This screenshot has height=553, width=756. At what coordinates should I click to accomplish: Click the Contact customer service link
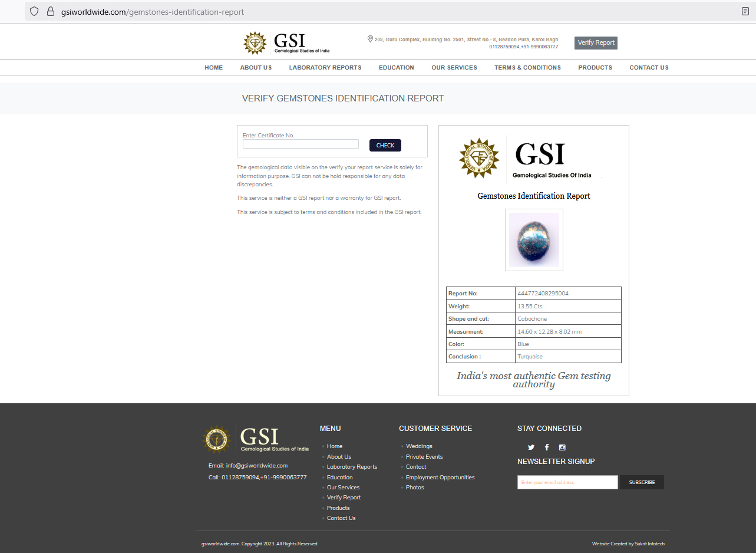pyautogui.click(x=416, y=467)
